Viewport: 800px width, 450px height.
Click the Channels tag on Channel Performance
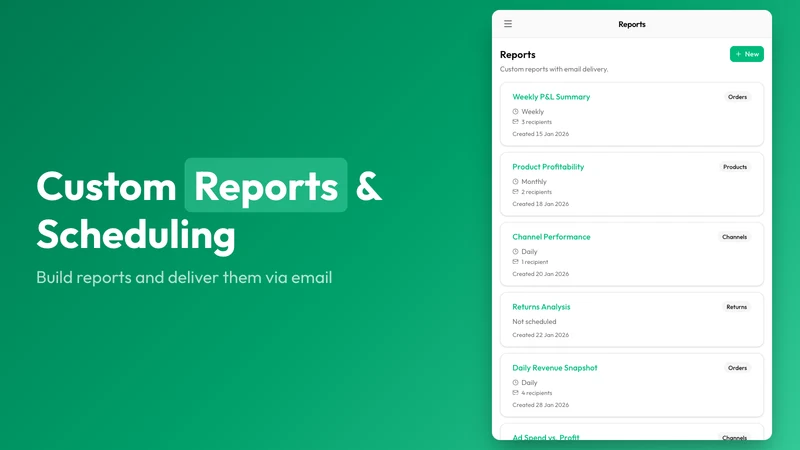point(734,237)
